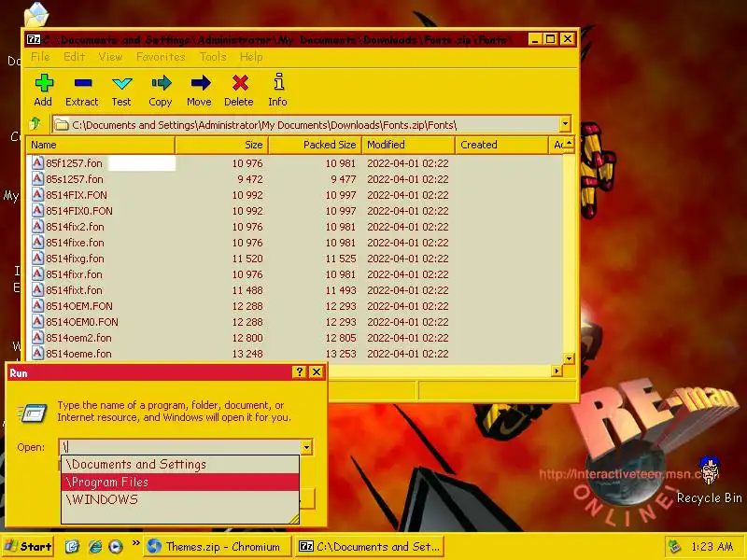Click the Add toolbar icon in 7-Zip
Screen dimensions: 747x560
click(x=44, y=83)
